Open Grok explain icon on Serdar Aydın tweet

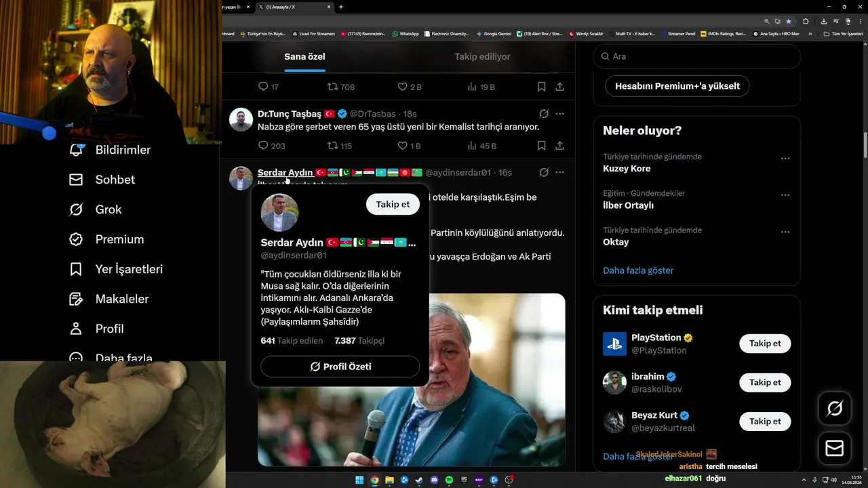(x=544, y=173)
